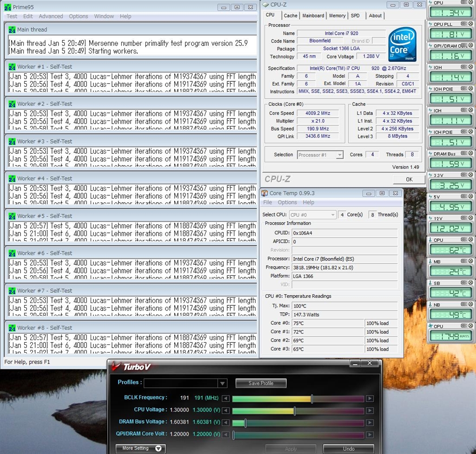Close the IOH PCIE voltage gadget

(470, 89)
